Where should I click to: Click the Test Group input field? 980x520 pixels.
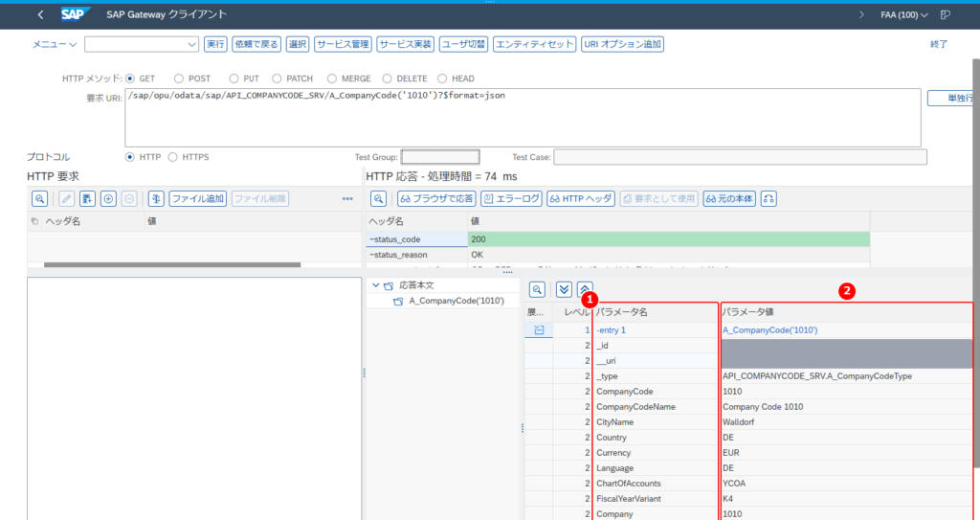440,157
